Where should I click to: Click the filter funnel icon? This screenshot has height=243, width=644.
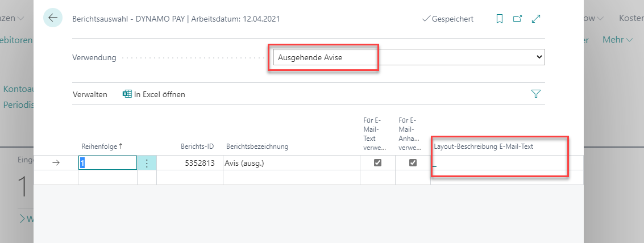(535, 94)
